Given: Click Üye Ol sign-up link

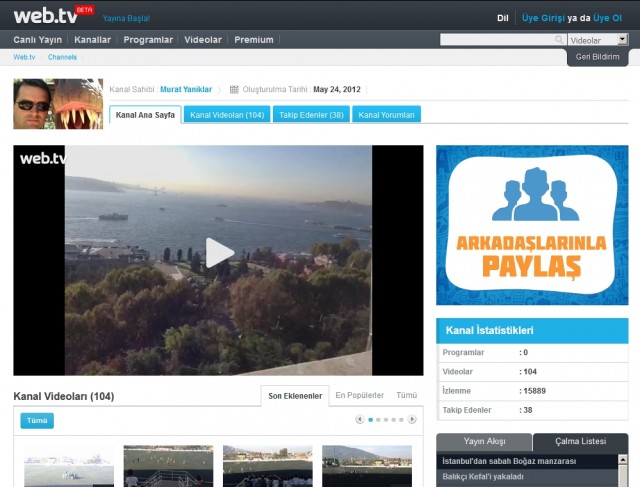Looking at the screenshot, I should pyautogui.click(x=607, y=18).
